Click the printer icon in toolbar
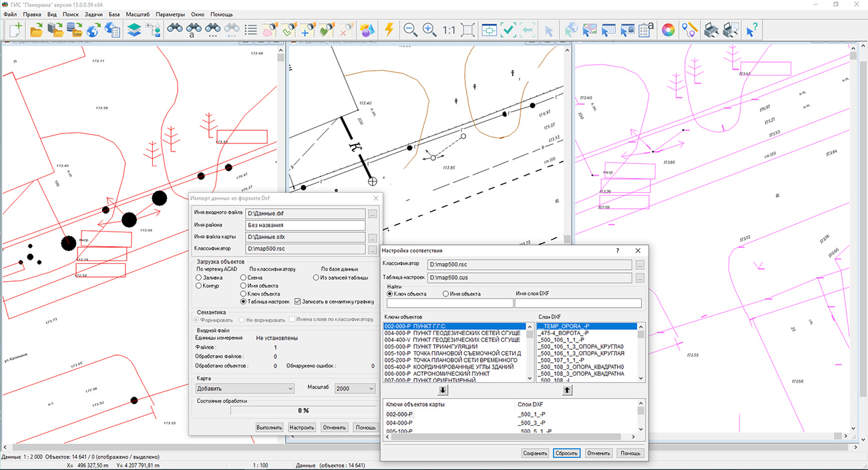The image size is (868, 470). [x=712, y=29]
